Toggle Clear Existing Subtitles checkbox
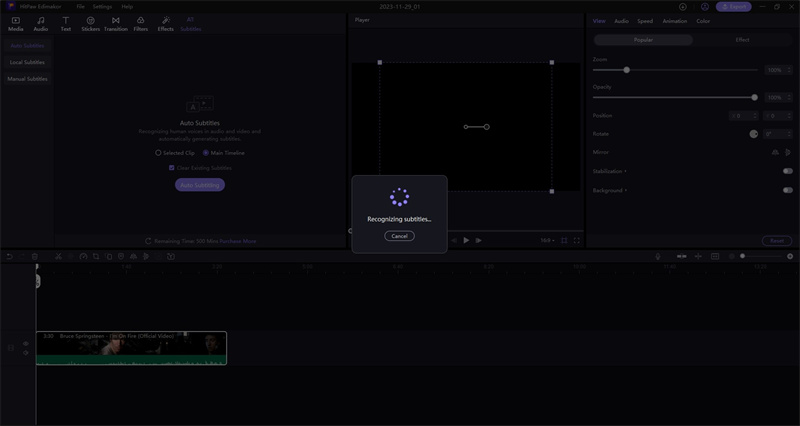Image resolution: width=800 pixels, height=426 pixels. pyautogui.click(x=172, y=168)
